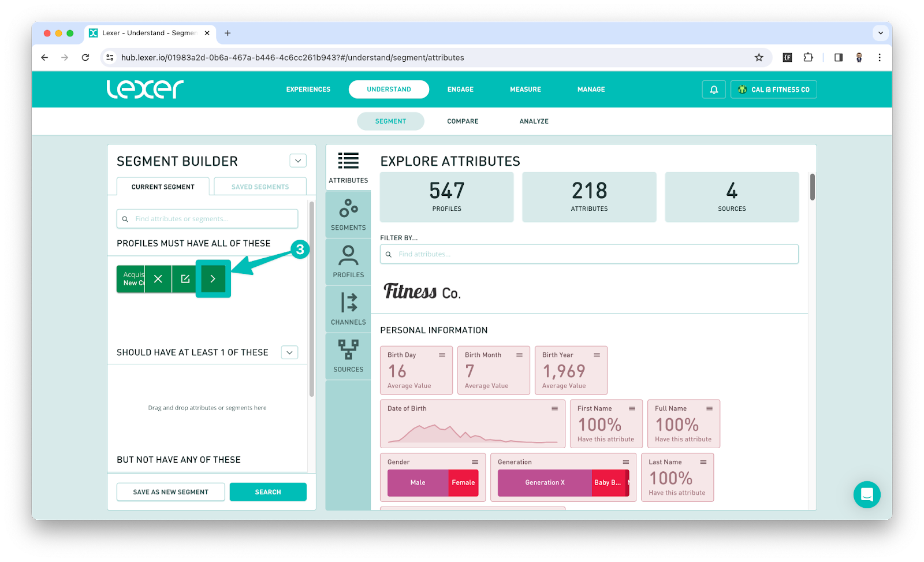The height and width of the screenshot is (562, 924).
Task: Select the Baby Boomers bar
Action: [x=609, y=483]
